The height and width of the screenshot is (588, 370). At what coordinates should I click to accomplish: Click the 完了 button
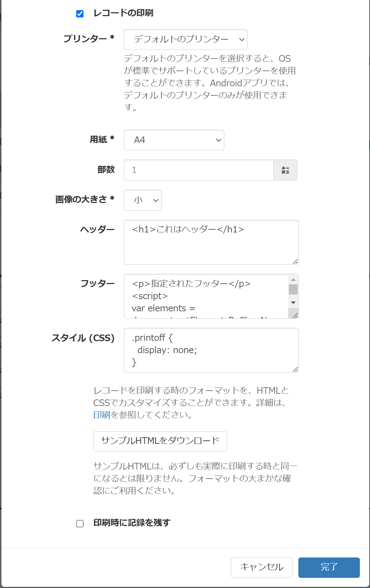tap(329, 567)
